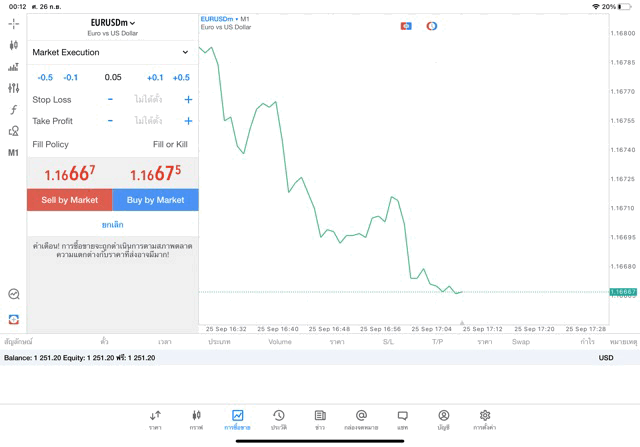
Task: Switch to the ประวัติ history tab
Action: pyautogui.click(x=278, y=420)
